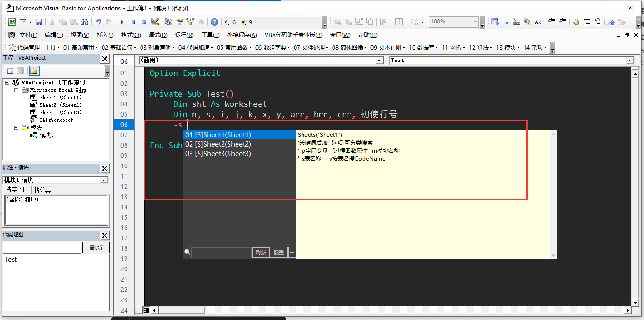Click Quick Info edit toolbar icon
Screen dimensions: 644x320
(x=517, y=22)
